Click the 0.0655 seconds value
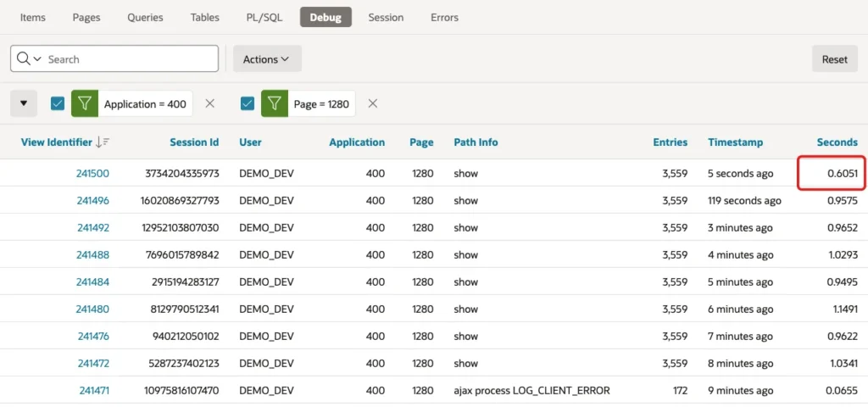Viewport: 868px width, 407px height. click(842, 390)
